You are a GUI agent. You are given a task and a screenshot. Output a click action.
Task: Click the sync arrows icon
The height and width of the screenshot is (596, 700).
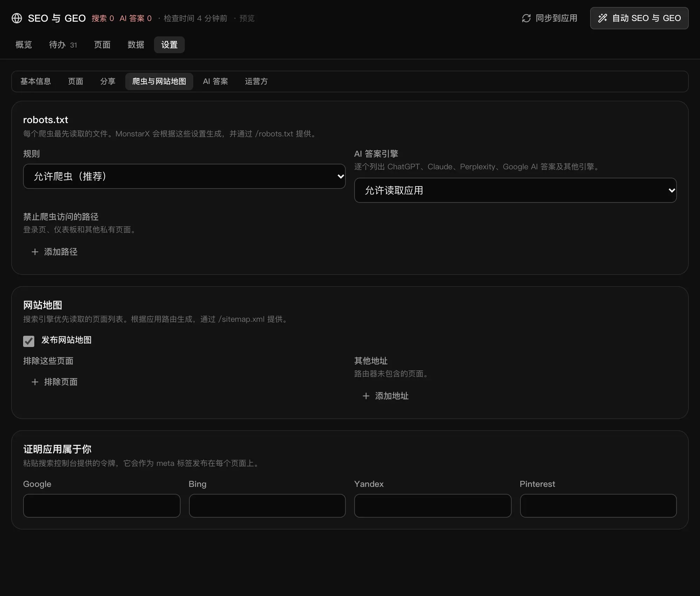[526, 18]
